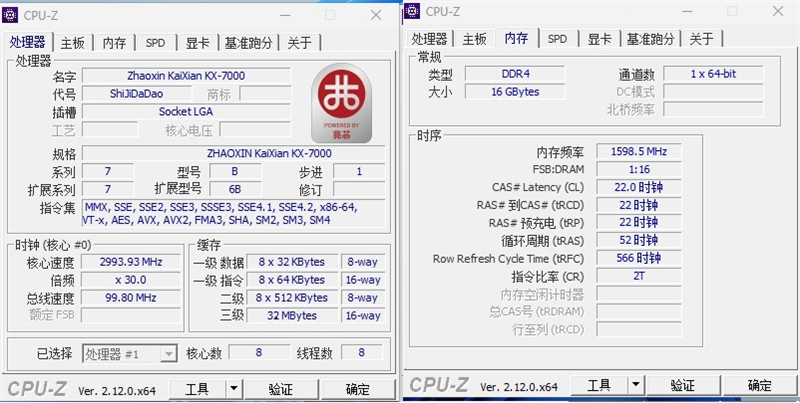Click the 8 x 64 KBytes L1 instruction value

(x=292, y=280)
